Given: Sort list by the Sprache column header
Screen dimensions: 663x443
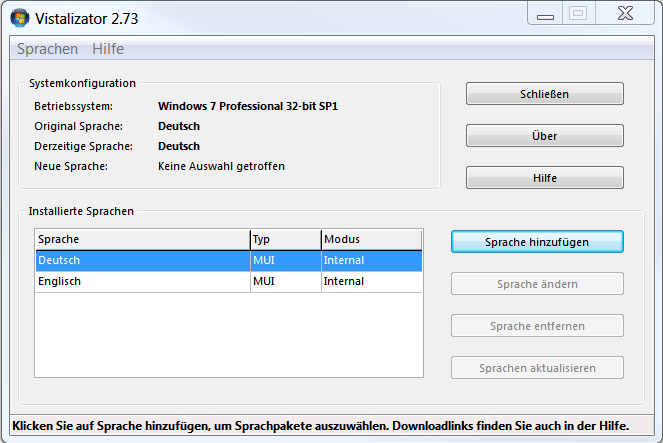Looking at the screenshot, I should 140,239.
